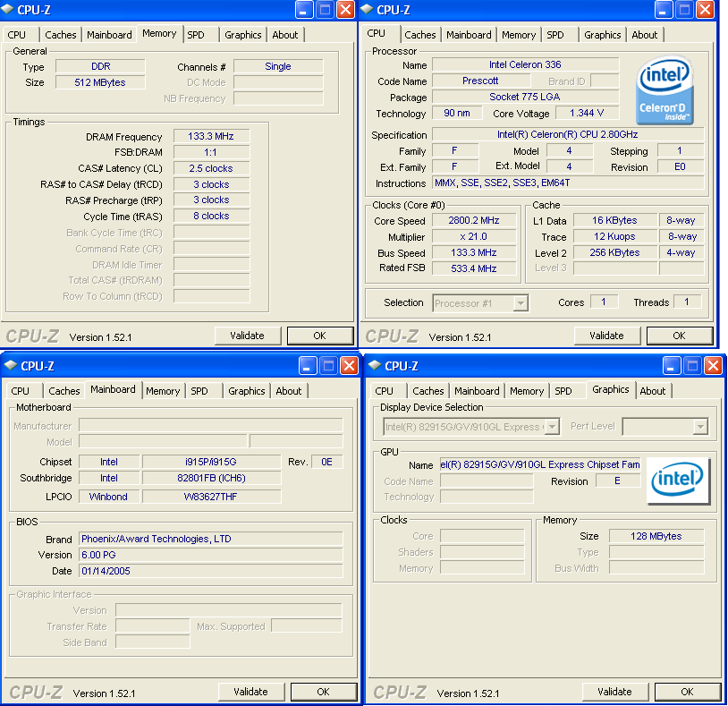Click Validate in the Memory window

248,336
